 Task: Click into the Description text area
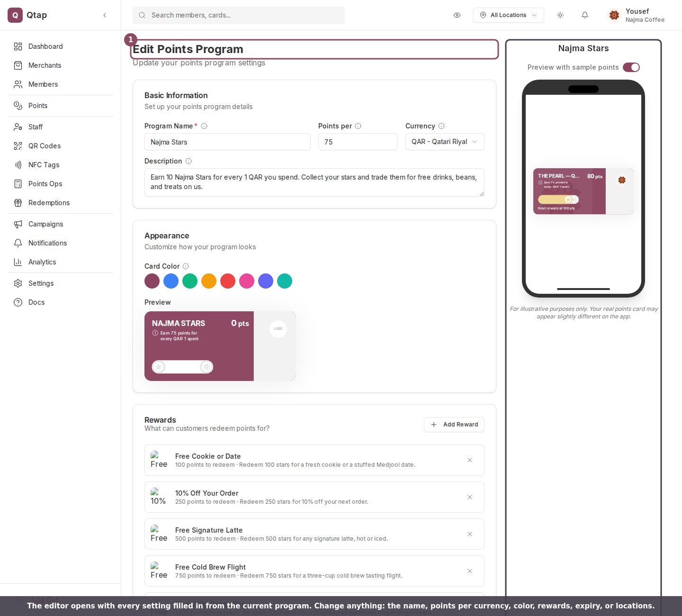[x=314, y=182]
